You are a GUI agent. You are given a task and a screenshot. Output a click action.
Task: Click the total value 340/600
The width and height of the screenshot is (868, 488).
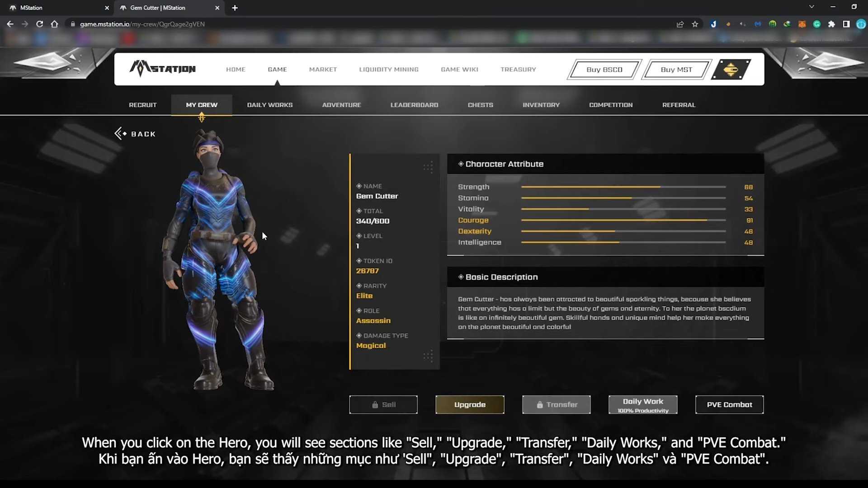373,221
